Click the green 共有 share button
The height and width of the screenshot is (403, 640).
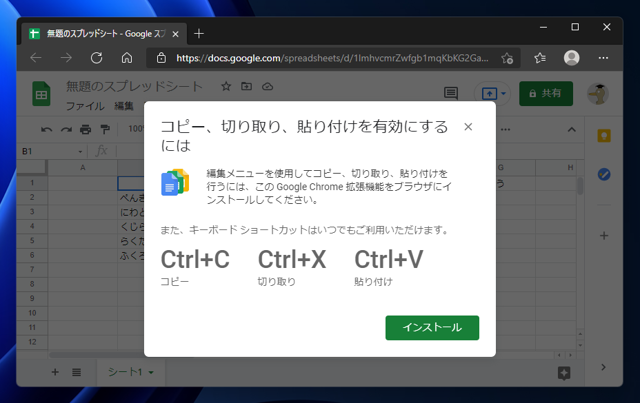[546, 94]
